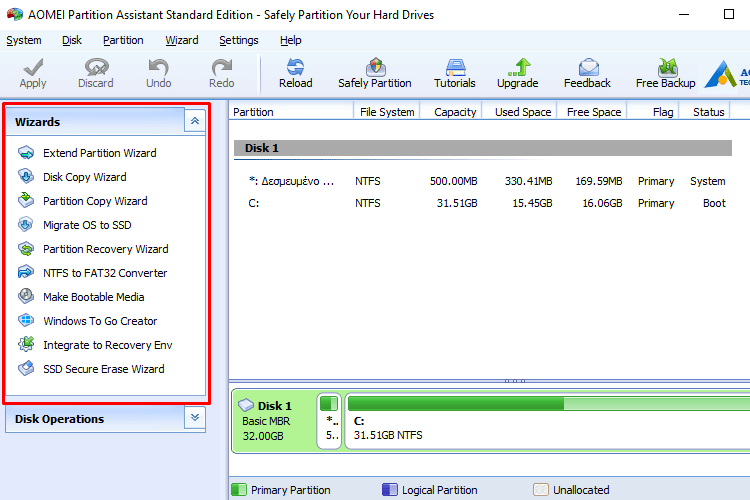The image size is (750, 500).
Task: Click the Discard toolbar icon
Action: coord(96,67)
